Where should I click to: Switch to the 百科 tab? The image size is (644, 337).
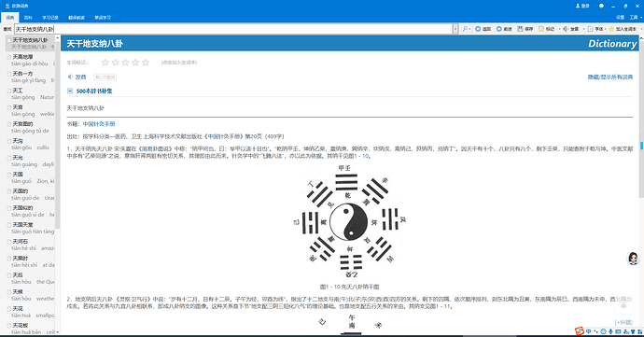(x=28, y=17)
